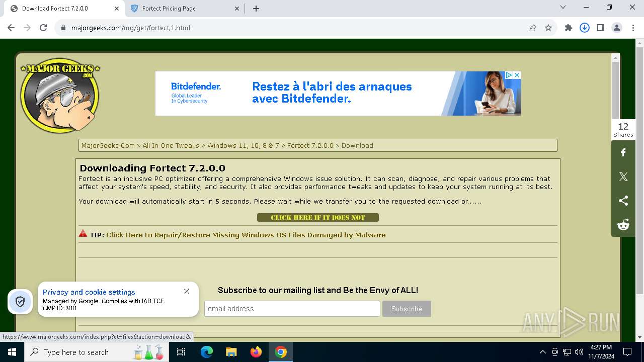Open All In One Tweaks breadcrumb
644x362 pixels.
coord(171,145)
